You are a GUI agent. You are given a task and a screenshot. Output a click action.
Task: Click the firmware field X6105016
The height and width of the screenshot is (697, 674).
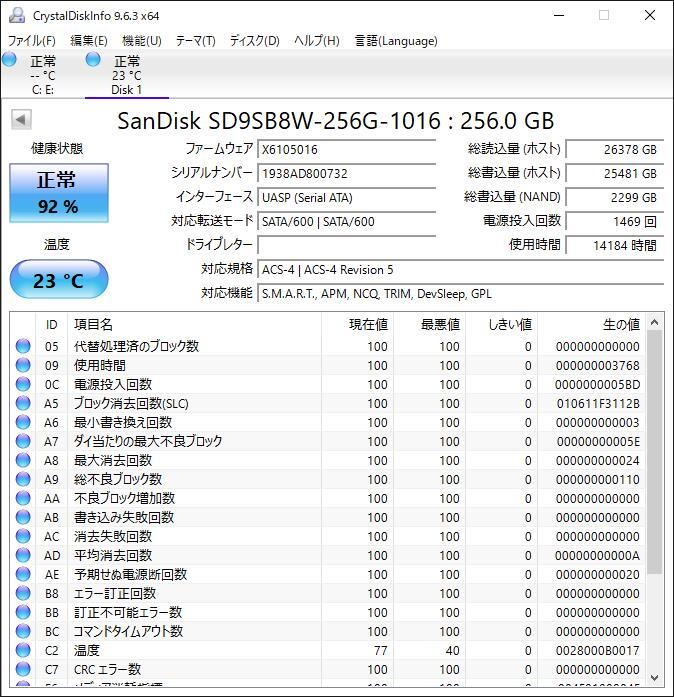(347, 149)
